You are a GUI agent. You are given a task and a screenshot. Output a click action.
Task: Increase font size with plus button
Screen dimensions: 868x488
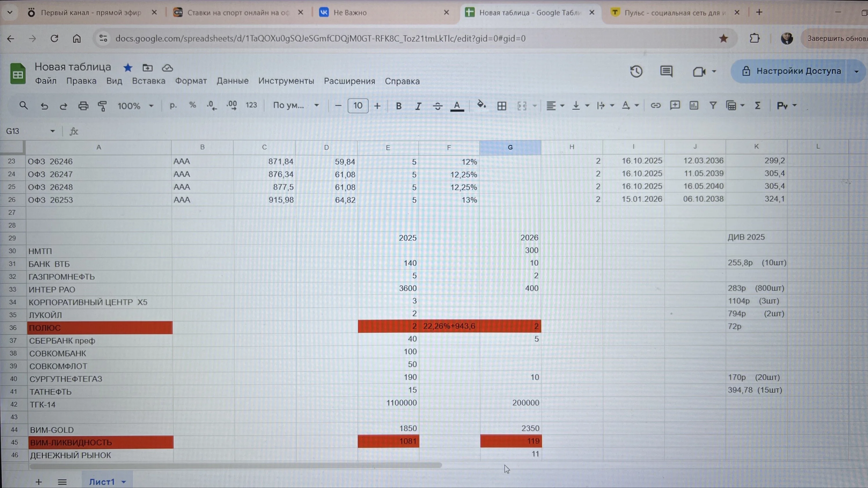click(x=377, y=106)
